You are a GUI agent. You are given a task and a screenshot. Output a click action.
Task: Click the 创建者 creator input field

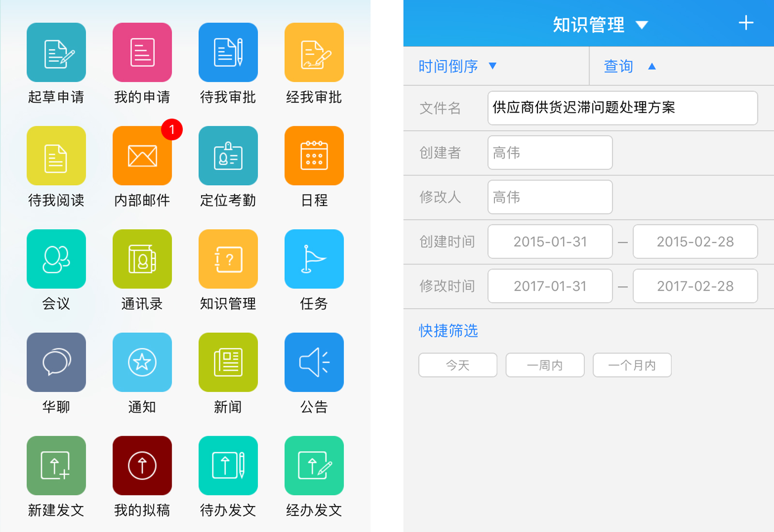coord(550,153)
